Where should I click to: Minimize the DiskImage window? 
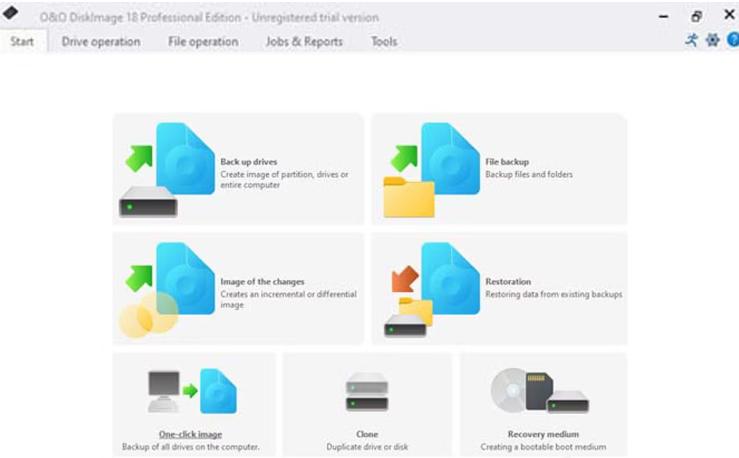[664, 16]
